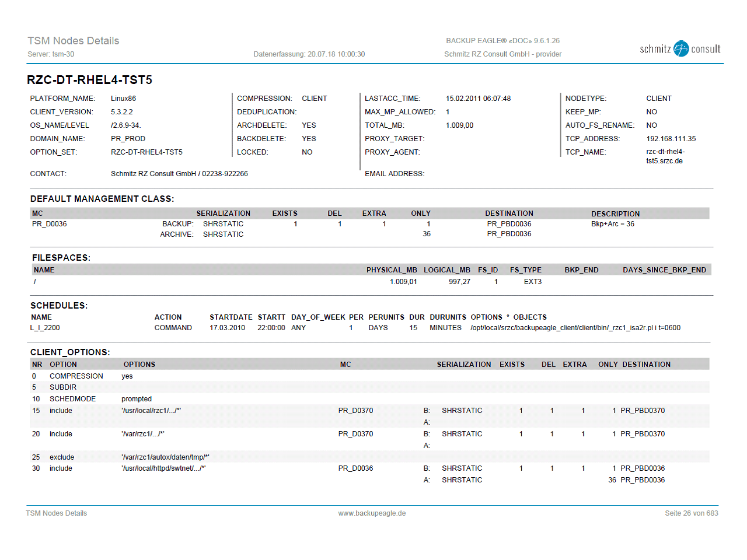Click exclude path '/var/rzc1/autox/daten/tmp/*'
Screen dimensions: 747x560
click(x=165, y=457)
